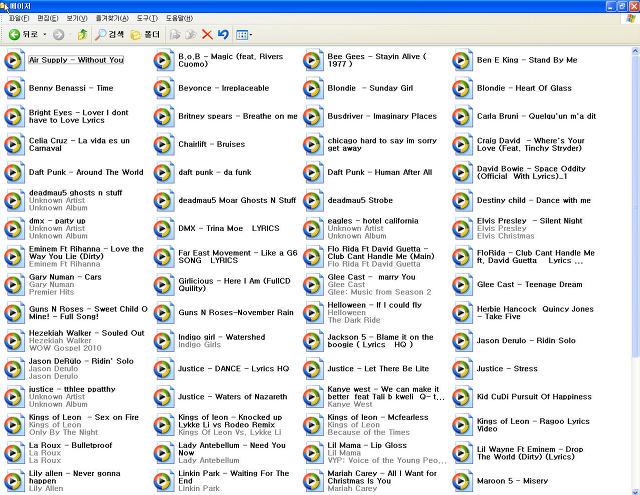Open the Tools menu
This screenshot has height=495, width=640.
[x=147, y=18]
